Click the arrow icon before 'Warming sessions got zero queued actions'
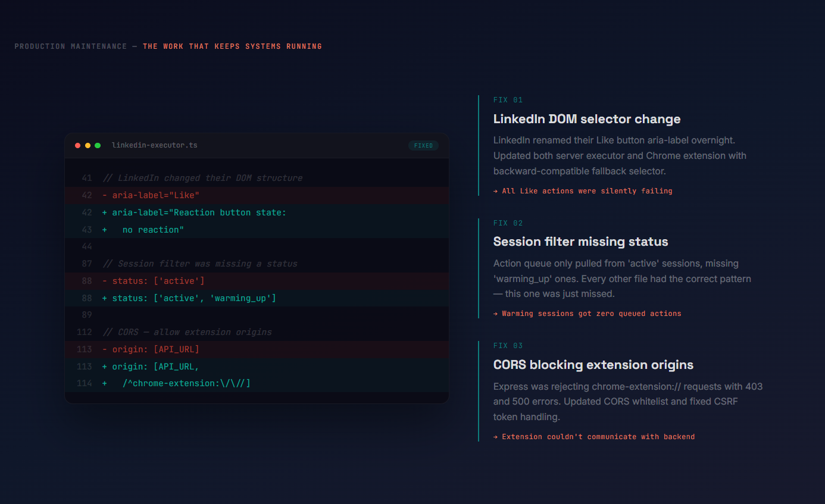The image size is (825, 504). click(x=496, y=313)
